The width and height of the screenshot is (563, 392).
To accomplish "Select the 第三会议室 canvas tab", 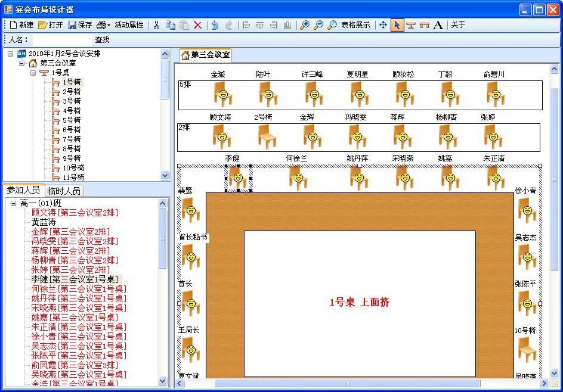I will tap(206, 55).
